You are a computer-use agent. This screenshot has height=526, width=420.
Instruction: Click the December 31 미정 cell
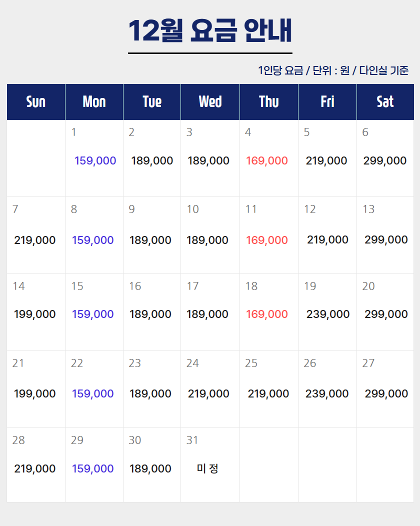tap(207, 468)
